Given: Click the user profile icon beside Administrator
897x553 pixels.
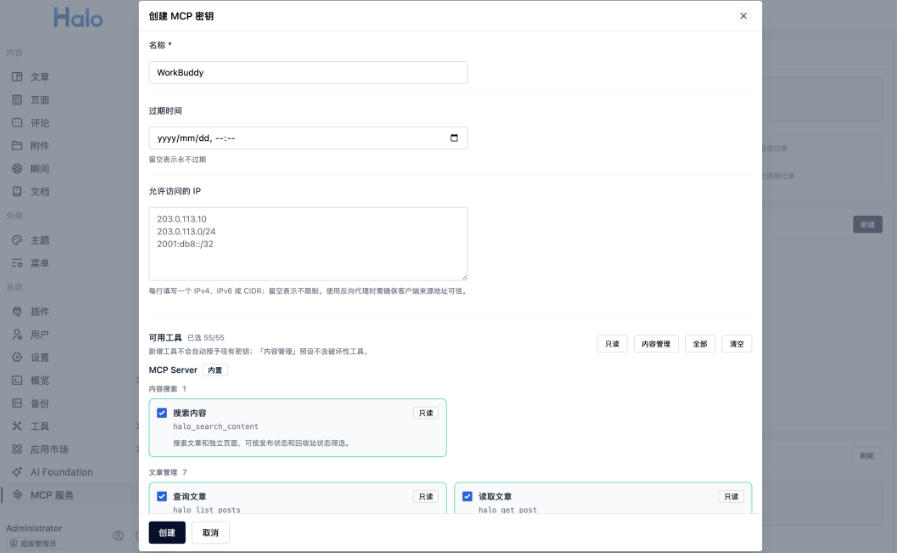Looking at the screenshot, I should click(118, 536).
